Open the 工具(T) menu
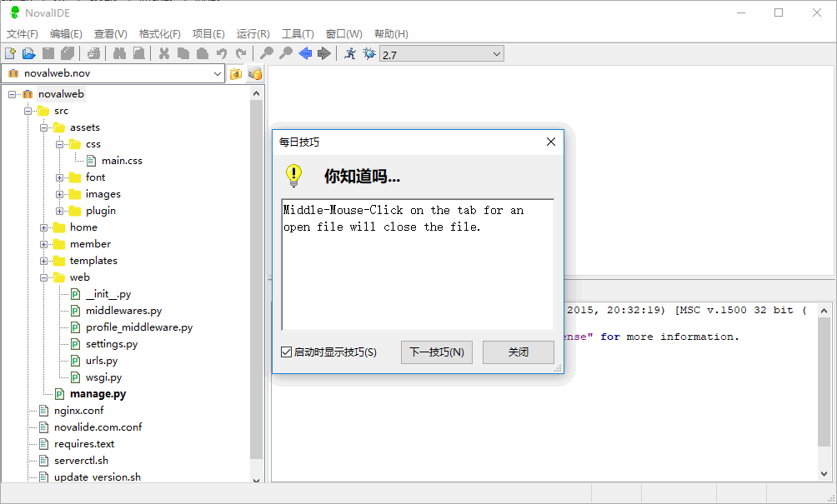 tap(296, 33)
